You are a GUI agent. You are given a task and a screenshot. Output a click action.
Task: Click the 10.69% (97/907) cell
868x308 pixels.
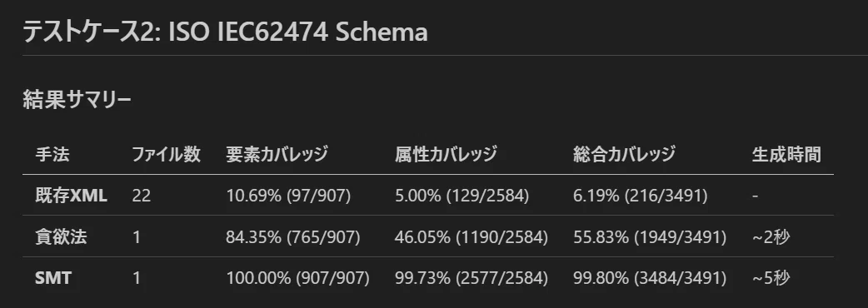tap(288, 196)
